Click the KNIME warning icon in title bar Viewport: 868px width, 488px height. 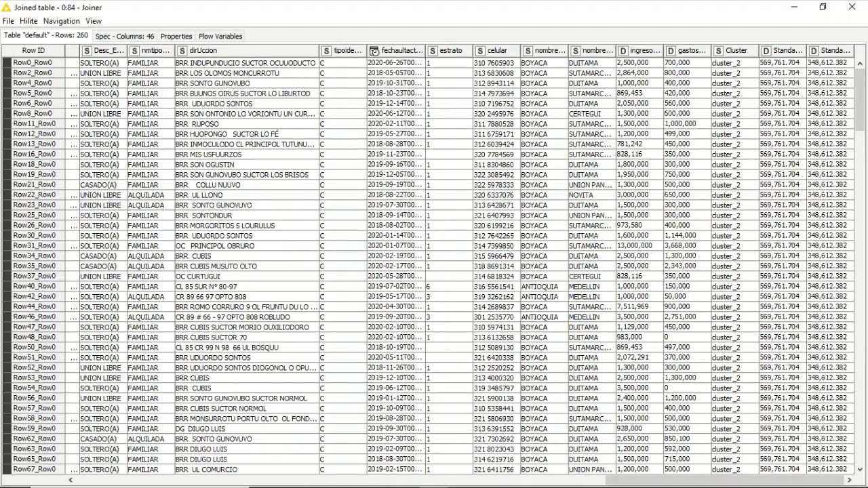pyautogui.click(x=7, y=7)
